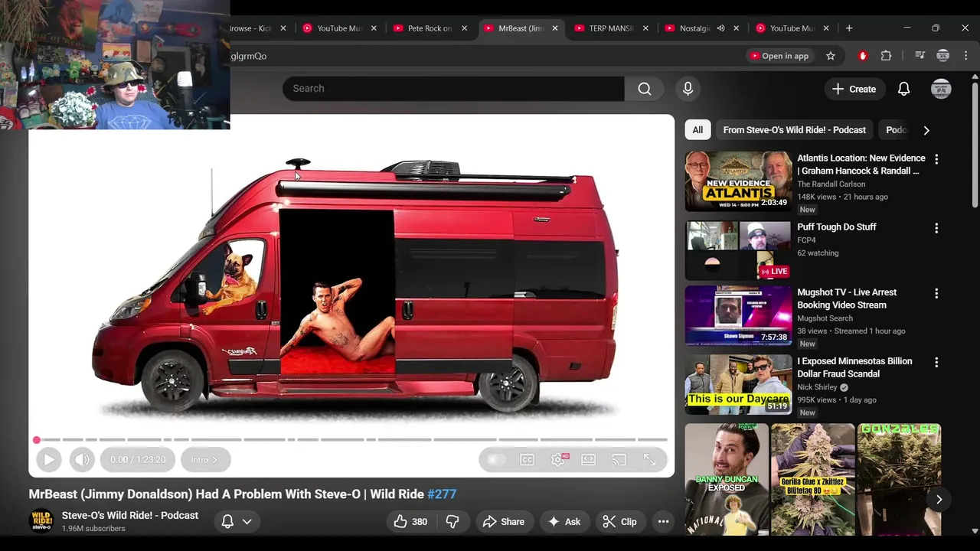Image resolution: width=980 pixels, height=551 pixels.
Task: Open a new browser tab
Action: pos(849,28)
